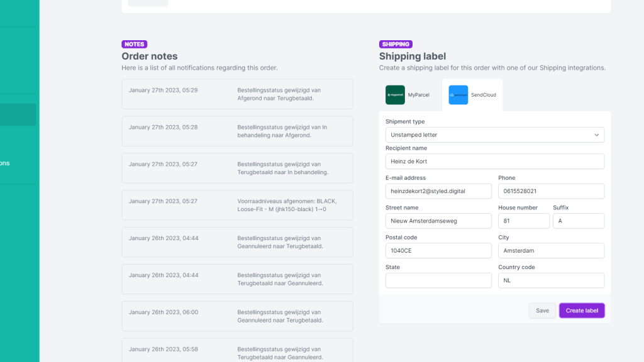The height and width of the screenshot is (362, 644).
Task: Click the Phone number field
Action: [x=551, y=191]
